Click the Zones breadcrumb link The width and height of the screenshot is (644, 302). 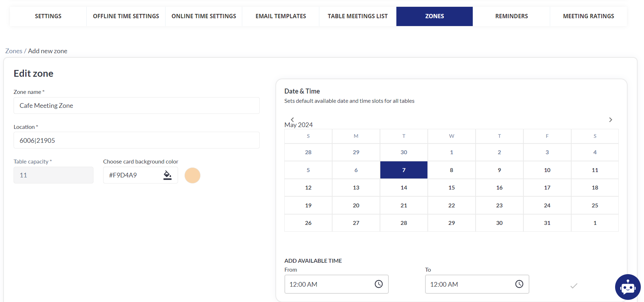coord(14,51)
